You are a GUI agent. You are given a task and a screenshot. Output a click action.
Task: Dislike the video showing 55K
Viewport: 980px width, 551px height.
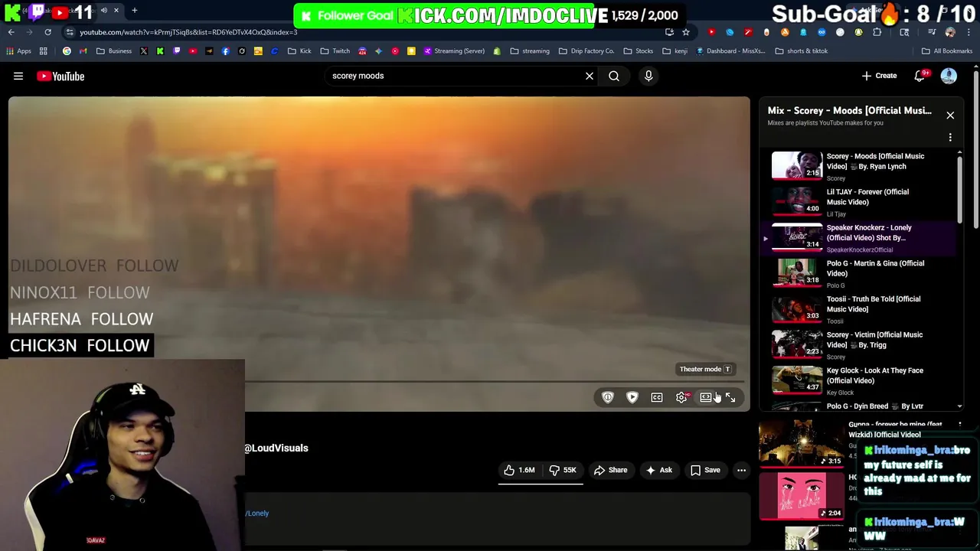[x=563, y=470]
